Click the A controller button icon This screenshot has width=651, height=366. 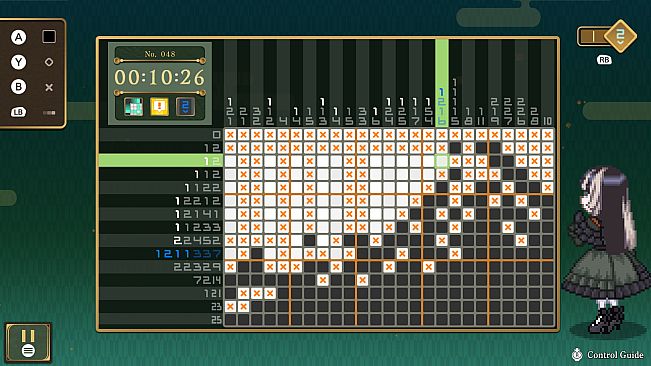18,37
